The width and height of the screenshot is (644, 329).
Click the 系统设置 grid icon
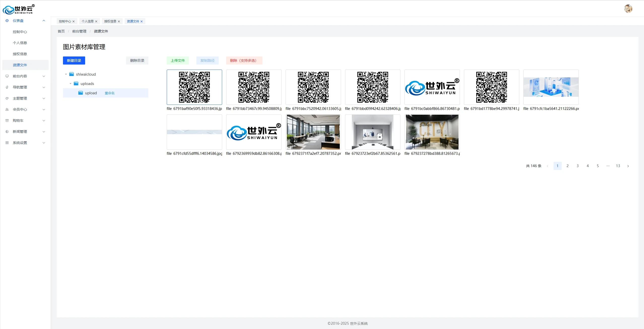coord(7,143)
